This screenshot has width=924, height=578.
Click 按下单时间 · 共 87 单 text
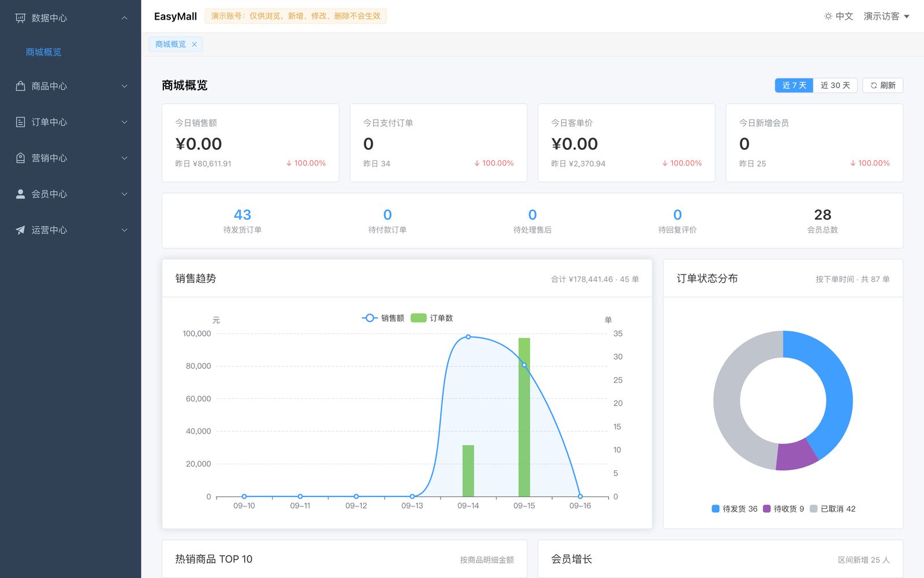pyautogui.click(x=852, y=279)
